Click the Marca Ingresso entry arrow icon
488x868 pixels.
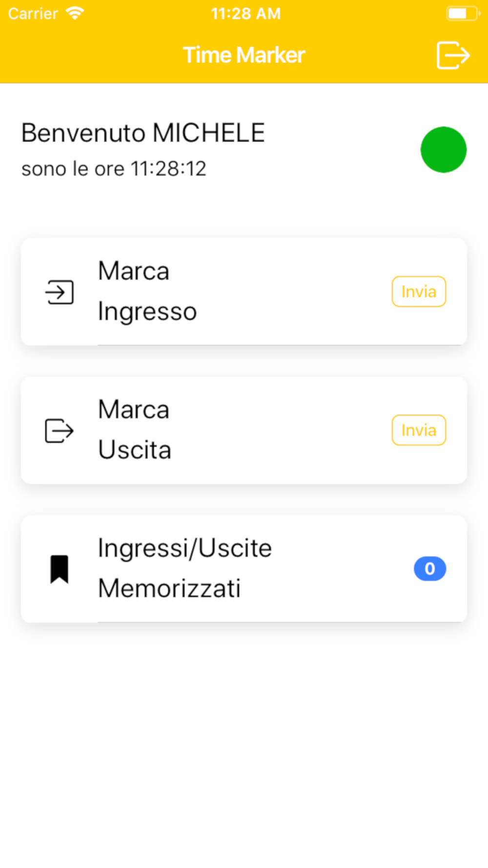click(x=60, y=292)
